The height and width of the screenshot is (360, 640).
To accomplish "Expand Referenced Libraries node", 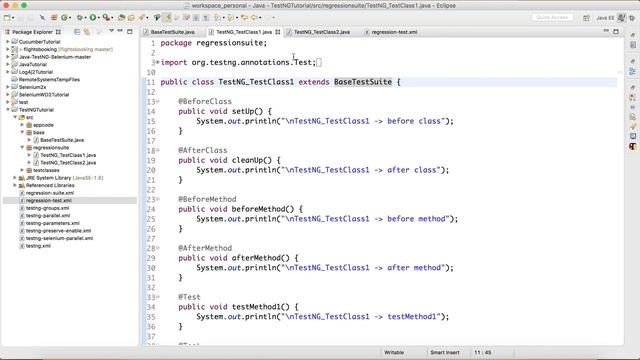I will 15,185.
